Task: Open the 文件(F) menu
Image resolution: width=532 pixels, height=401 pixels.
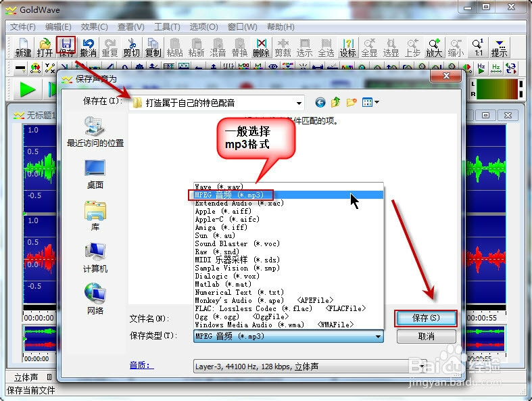Action: point(23,27)
